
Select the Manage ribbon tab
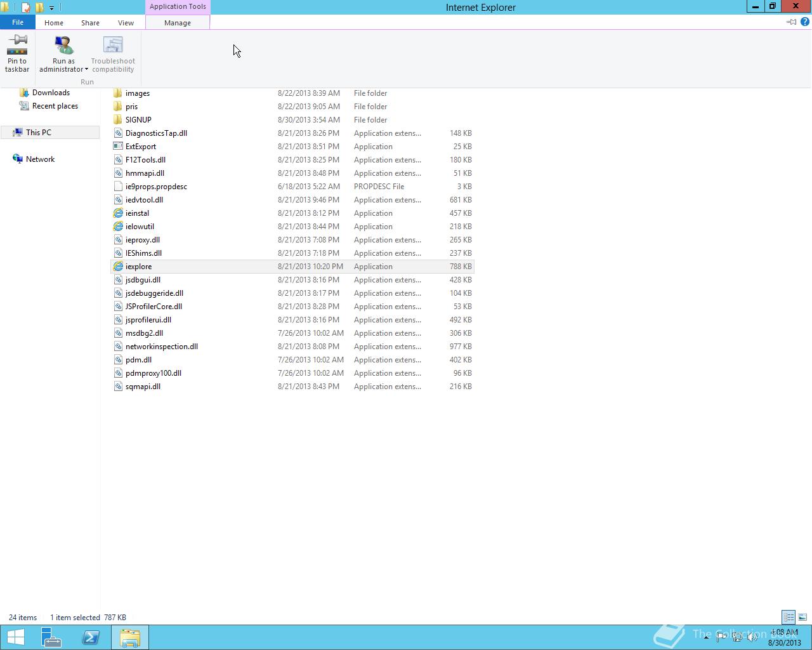[178, 22]
